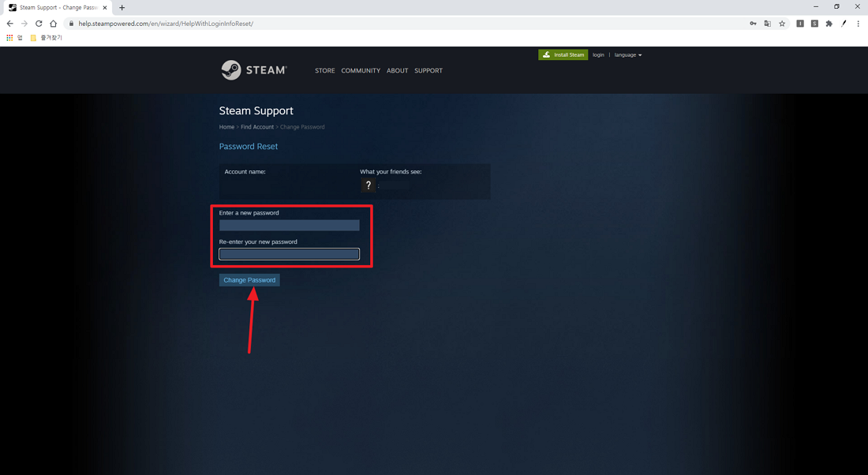Open the STORE menu
This screenshot has height=475, width=868.
click(325, 70)
